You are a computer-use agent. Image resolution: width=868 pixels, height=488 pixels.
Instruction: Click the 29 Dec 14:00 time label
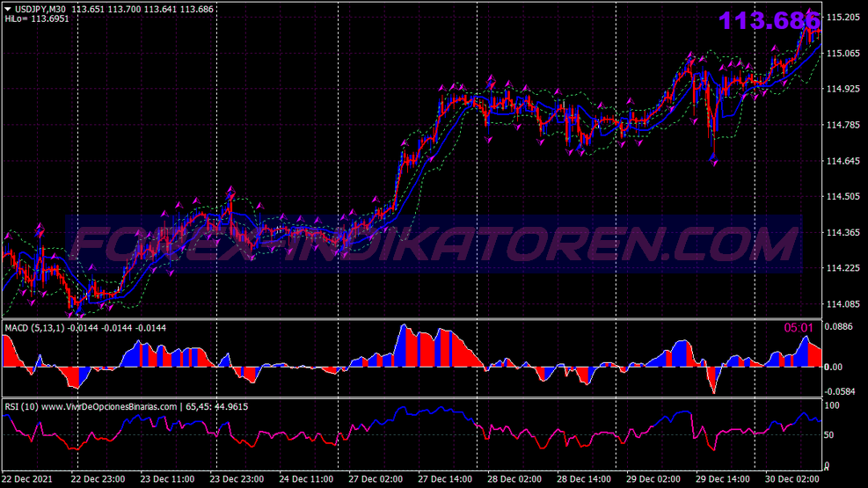722,479
